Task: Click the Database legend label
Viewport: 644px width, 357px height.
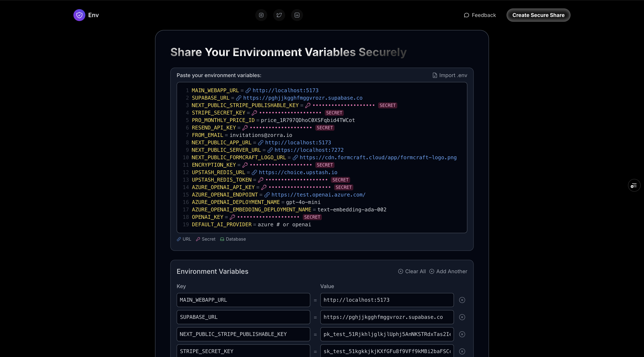Action: [x=233, y=239]
